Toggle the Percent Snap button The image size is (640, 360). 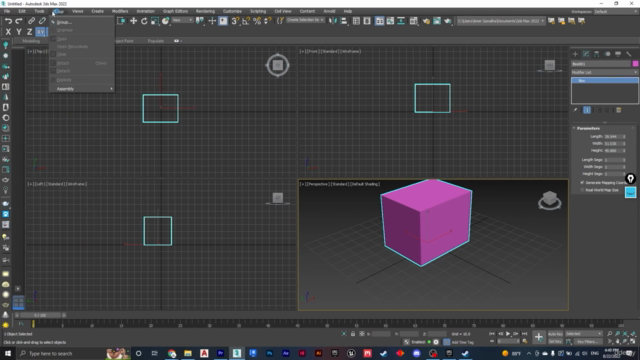257,21
